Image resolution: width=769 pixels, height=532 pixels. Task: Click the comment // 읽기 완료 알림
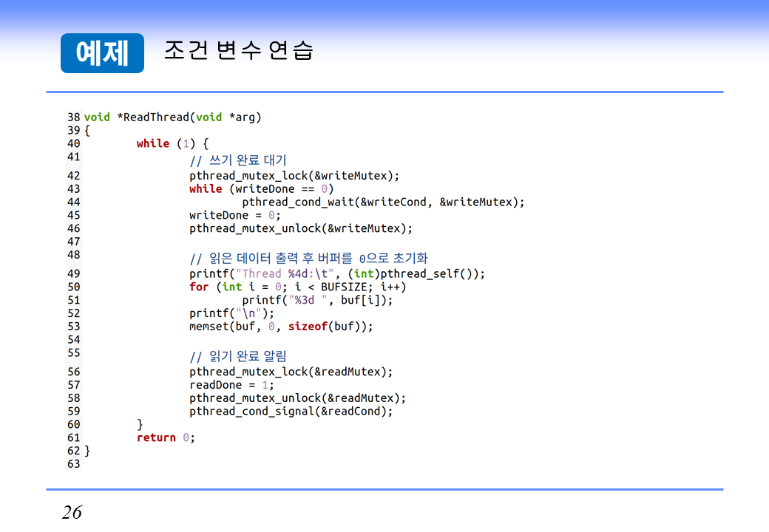point(238,356)
